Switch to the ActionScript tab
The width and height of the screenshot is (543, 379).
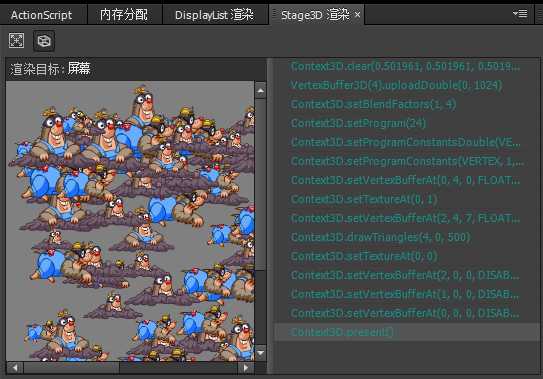(41, 15)
